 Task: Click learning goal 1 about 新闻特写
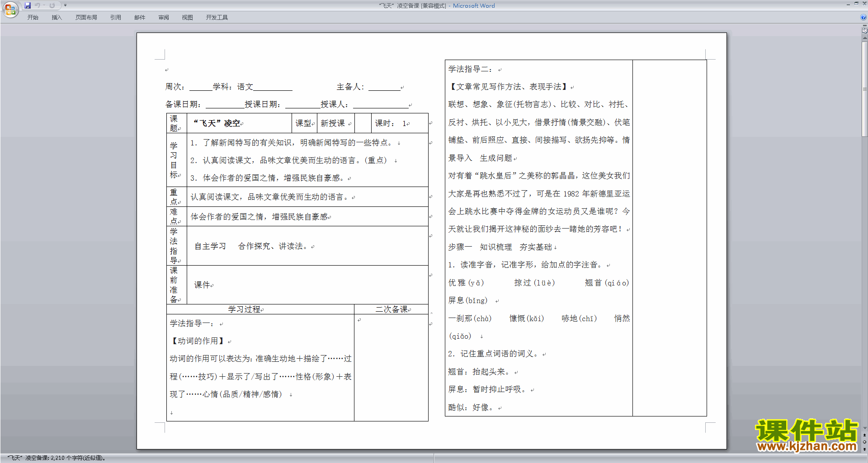click(x=292, y=143)
